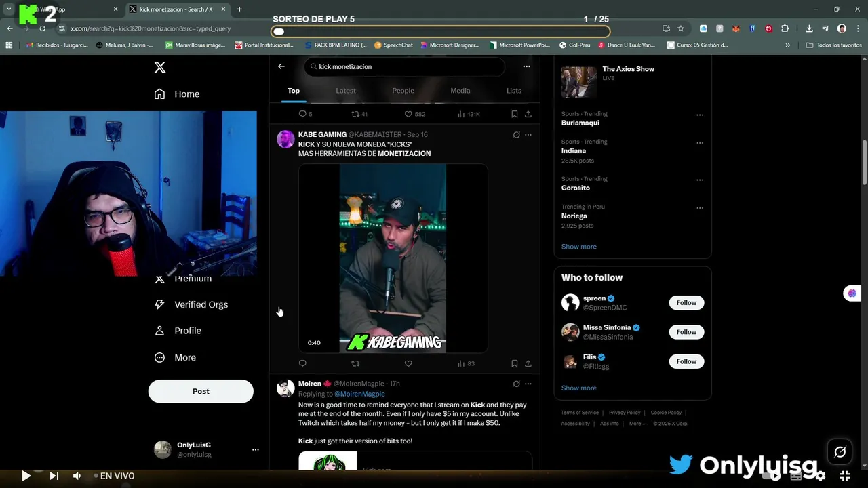Exit fullscreen in the video player
This screenshot has width=868, height=488.
844,476
